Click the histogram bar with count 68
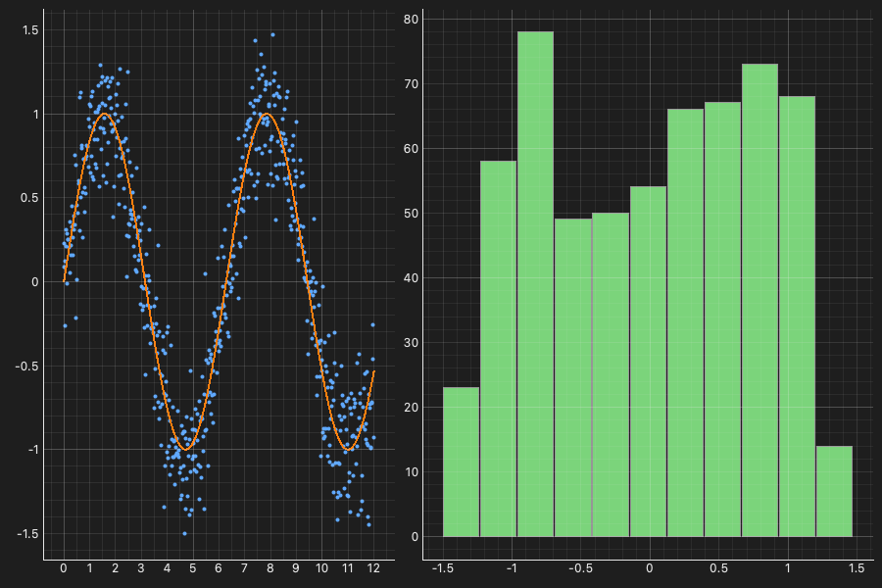This screenshot has width=882, height=588. click(x=797, y=317)
